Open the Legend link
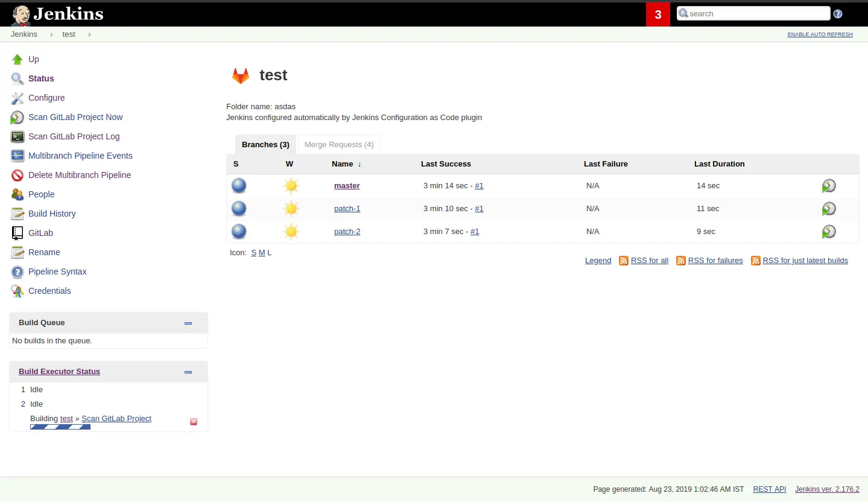868x502 pixels. (597, 260)
